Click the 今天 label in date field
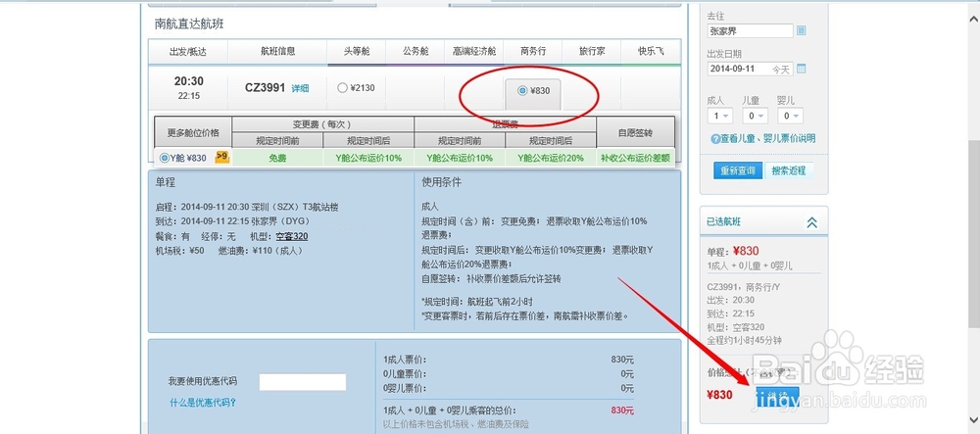980x434 pixels. 781,70
